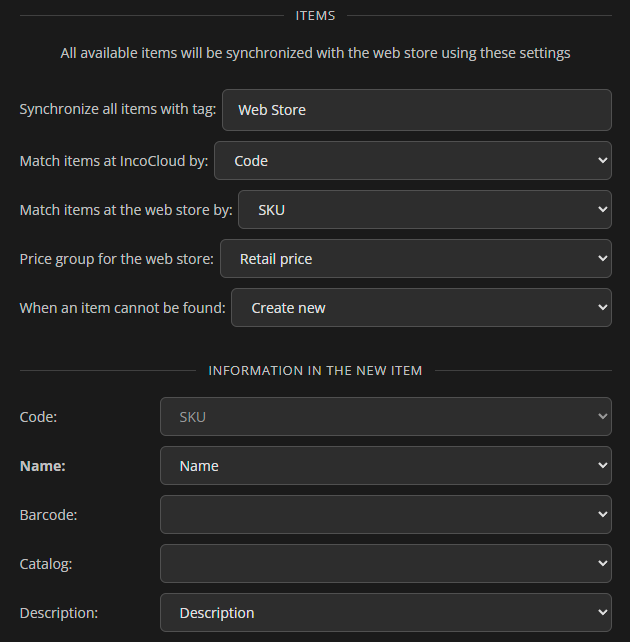Open the 'When an item cannot be found' dropdown
This screenshot has height=642, width=630.
click(x=421, y=307)
